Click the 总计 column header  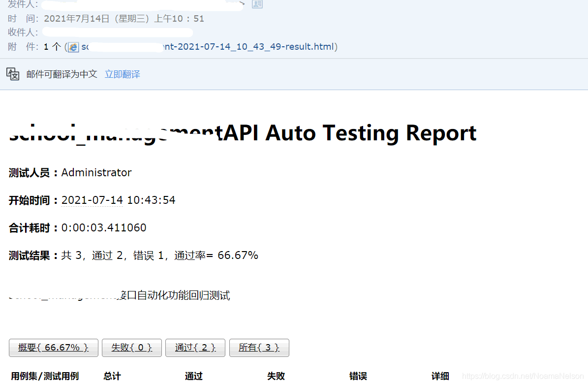112,376
